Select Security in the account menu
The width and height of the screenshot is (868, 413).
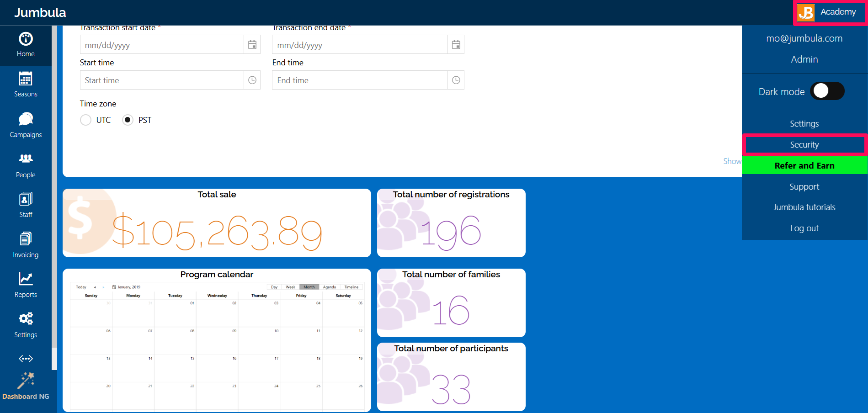pos(804,145)
